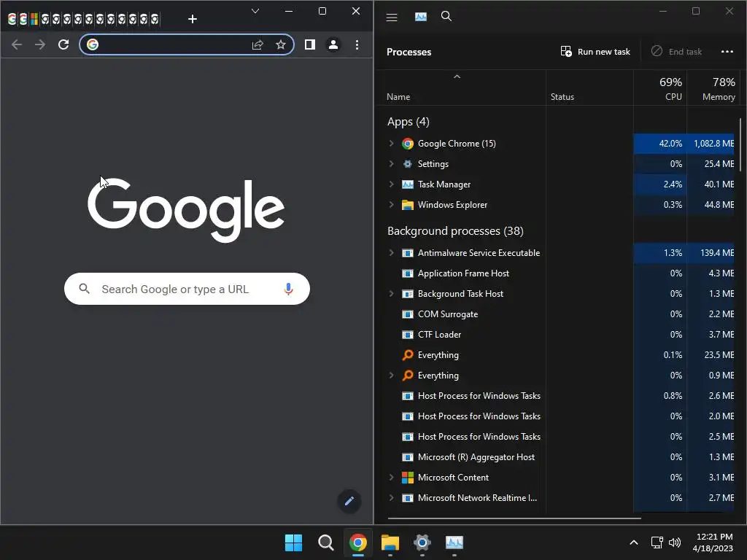Open the Chrome profile menu
Screen dimensions: 747x560
[333, 44]
